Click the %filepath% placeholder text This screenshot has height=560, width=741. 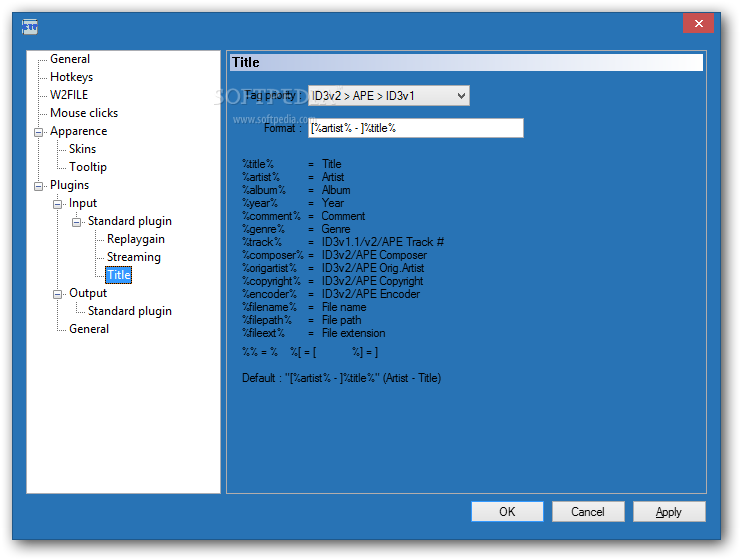click(267, 320)
